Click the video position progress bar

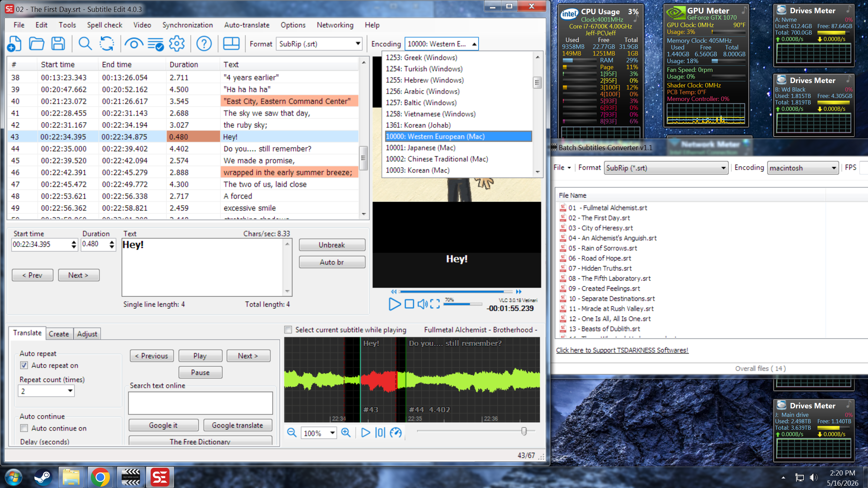(456, 291)
